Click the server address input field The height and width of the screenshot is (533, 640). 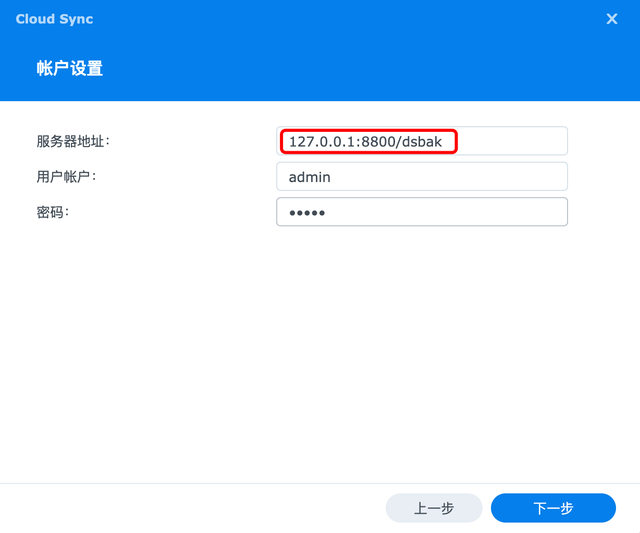tap(422, 141)
